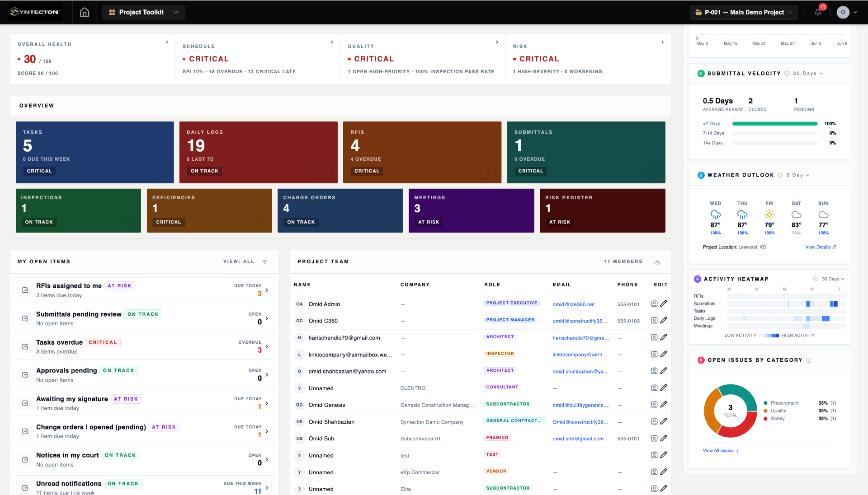Click info icon beside Weather Outlook
The height and width of the screenshot is (495, 868).
(x=780, y=175)
